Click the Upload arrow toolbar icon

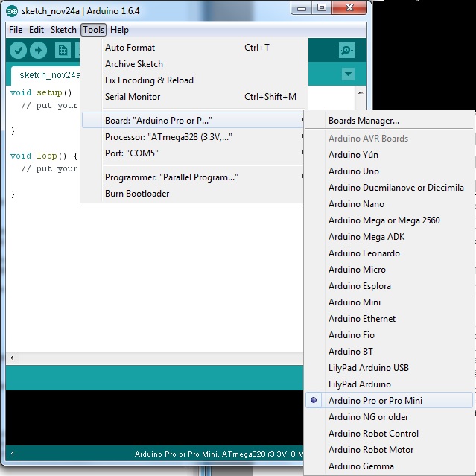click(x=38, y=50)
